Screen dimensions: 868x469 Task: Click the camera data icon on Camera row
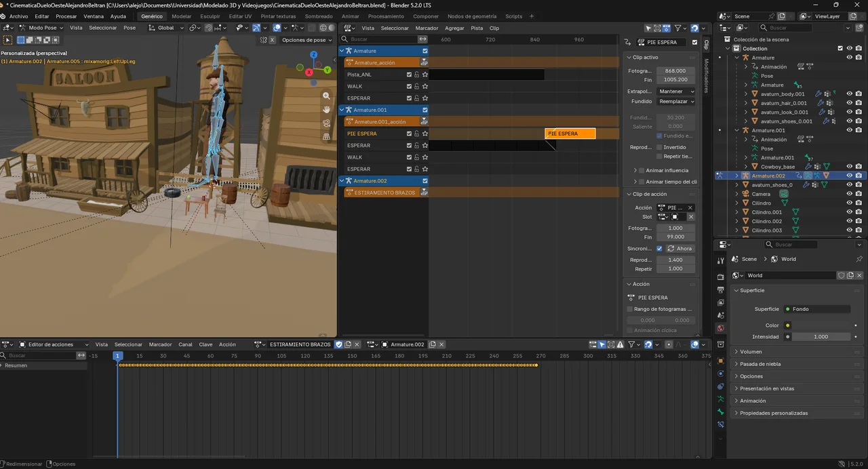coord(784,194)
